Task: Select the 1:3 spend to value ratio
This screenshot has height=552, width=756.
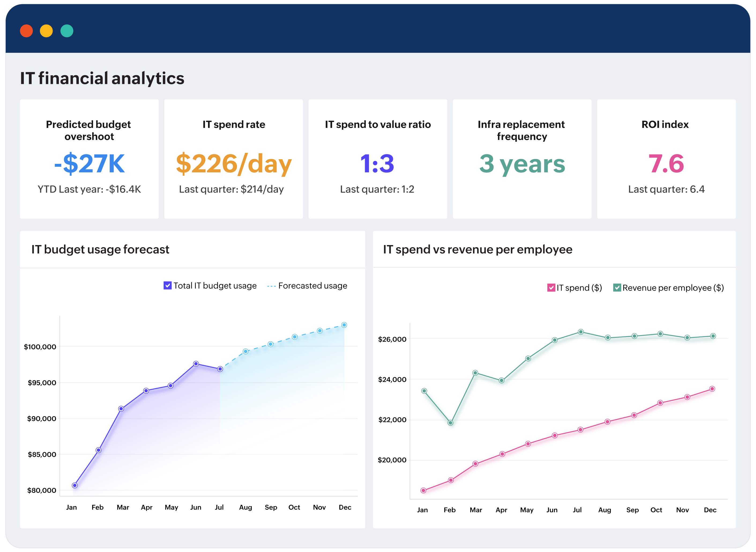Action: coord(377,164)
